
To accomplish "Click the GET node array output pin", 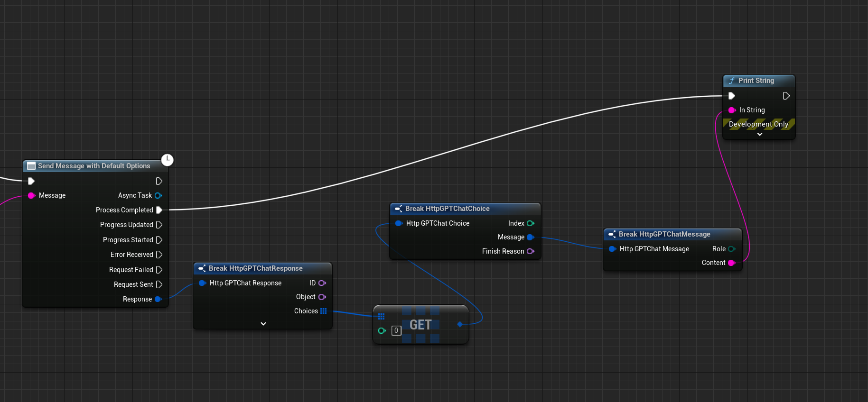I will click(x=460, y=324).
